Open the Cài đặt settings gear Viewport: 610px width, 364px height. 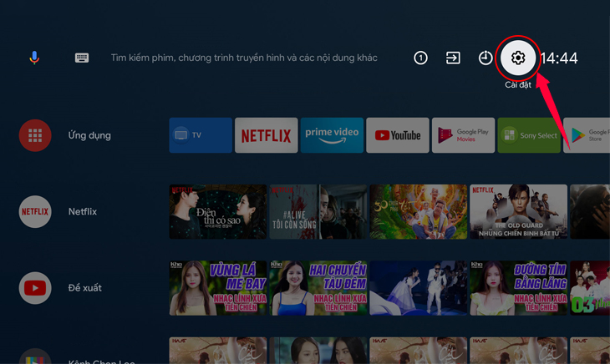pyautogui.click(x=518, y=58)
